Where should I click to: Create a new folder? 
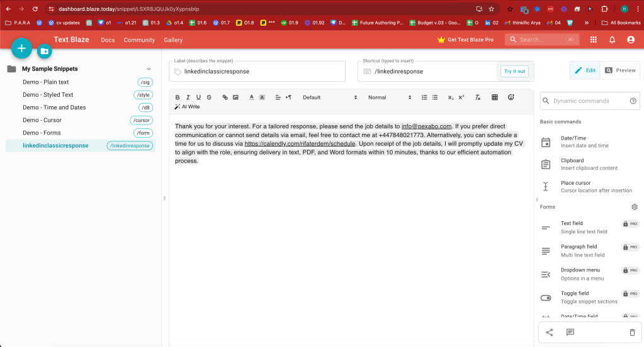pos(44,52)
